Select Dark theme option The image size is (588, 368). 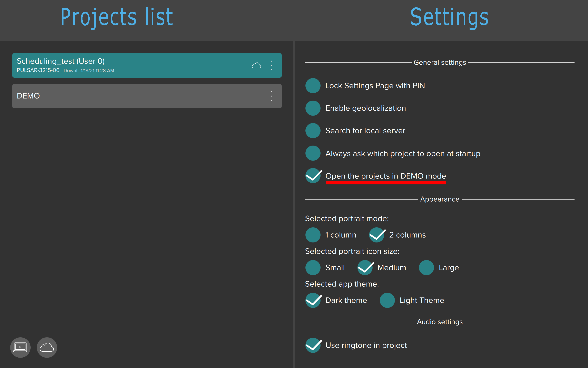pyautogui.click(x=313, y=300)
